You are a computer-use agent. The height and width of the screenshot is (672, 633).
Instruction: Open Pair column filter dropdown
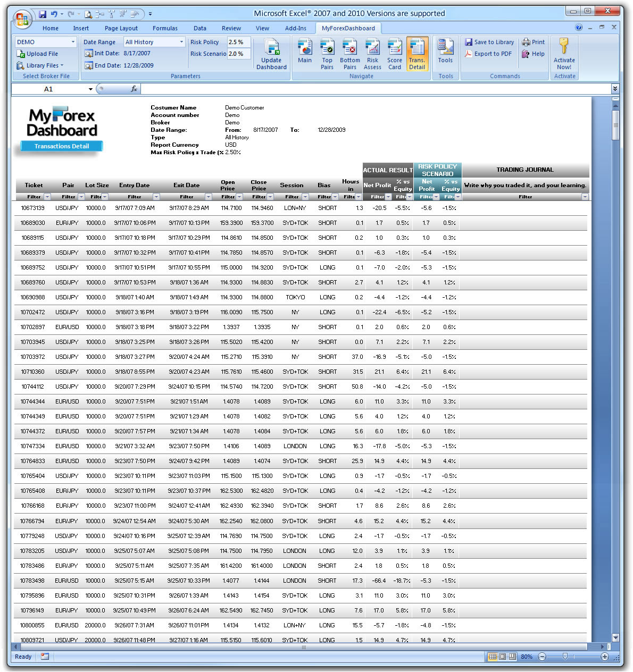pos(80,197)
